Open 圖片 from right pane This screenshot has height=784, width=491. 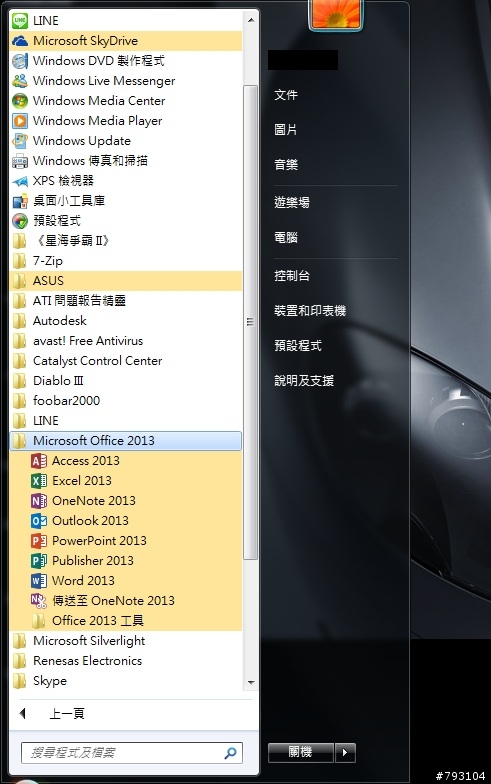pyautogui.click(x=286, y=130)
